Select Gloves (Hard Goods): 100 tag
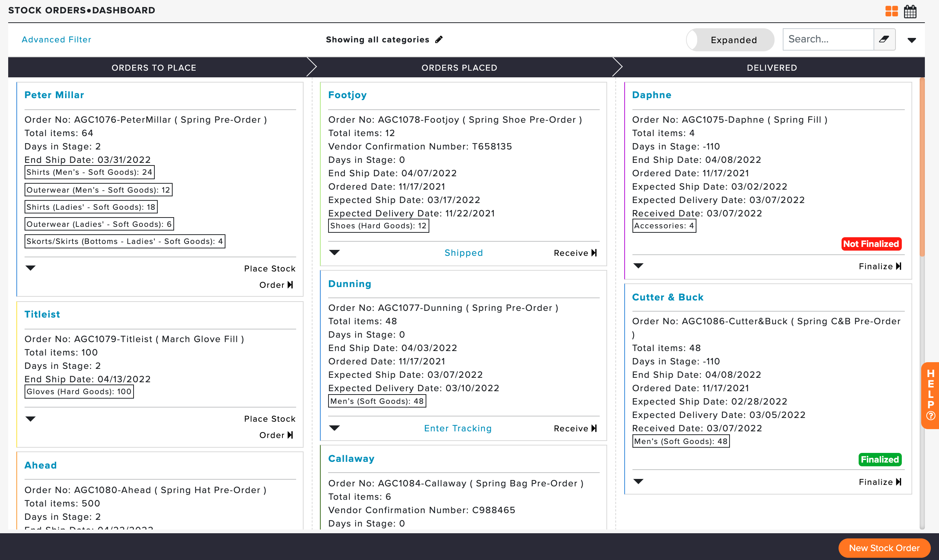The image size is (939, 560). 79,391
